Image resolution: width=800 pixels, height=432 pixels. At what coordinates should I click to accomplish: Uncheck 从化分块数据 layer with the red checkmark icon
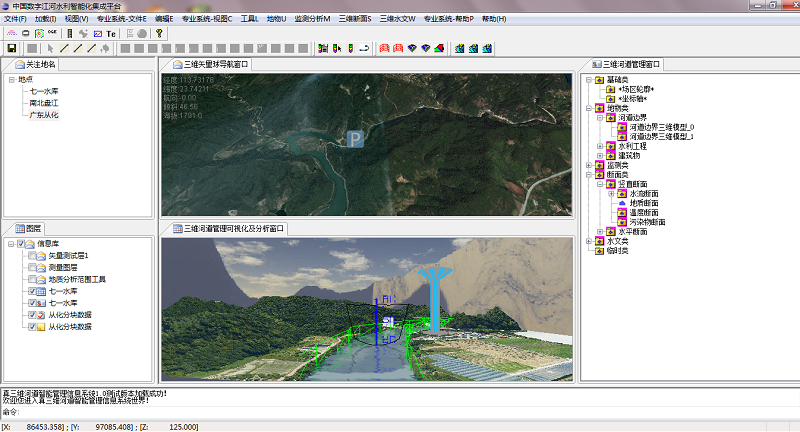[x=32, y=315]
